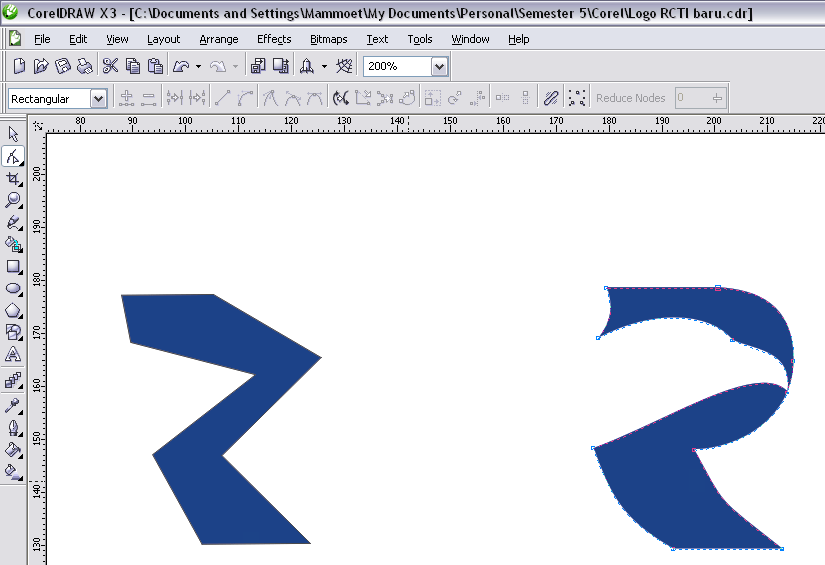
Task: Choose the Crop tool
Action: [x=13, y=179]
